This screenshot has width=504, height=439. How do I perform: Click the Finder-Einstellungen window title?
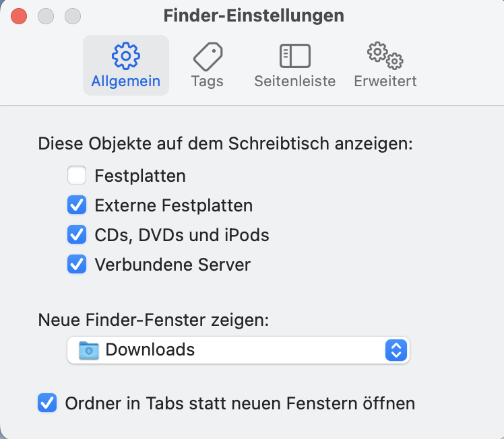(x=253, y=15)
